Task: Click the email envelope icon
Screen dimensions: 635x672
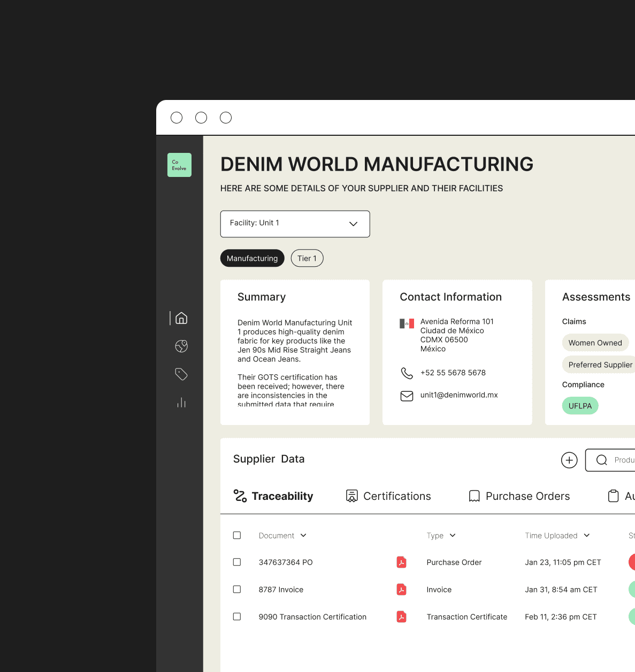Action: (x=407, y=396)
